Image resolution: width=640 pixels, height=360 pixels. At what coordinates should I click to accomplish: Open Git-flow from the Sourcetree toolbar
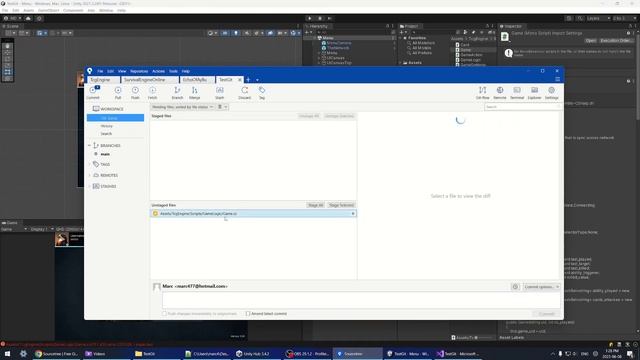click(x=482, y=92)
